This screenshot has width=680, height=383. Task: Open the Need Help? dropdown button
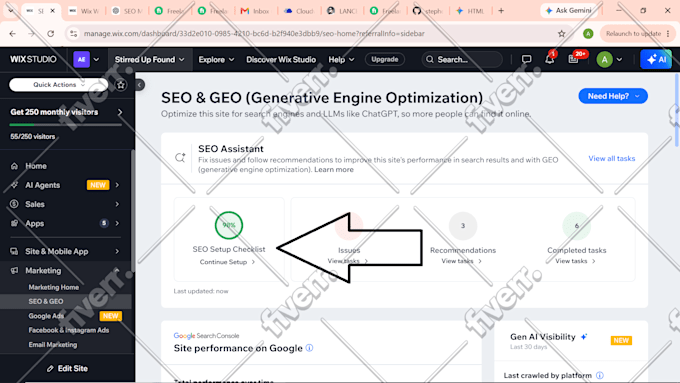point(613,96)
